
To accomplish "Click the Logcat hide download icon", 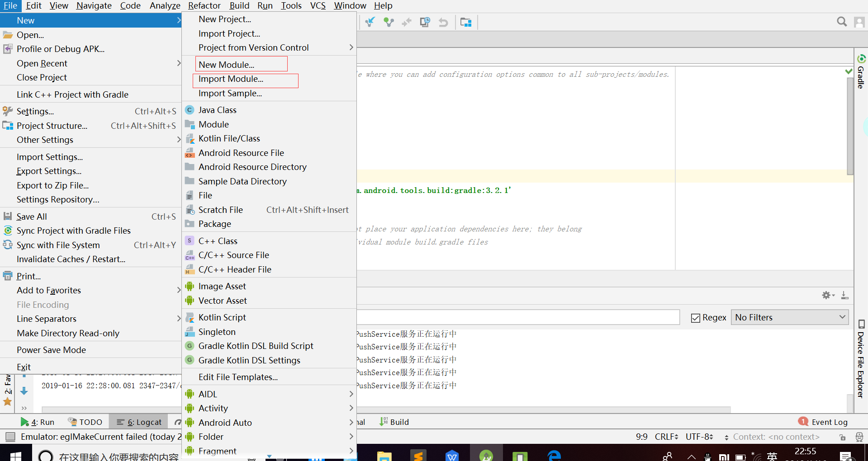I will tap(844, 295).
